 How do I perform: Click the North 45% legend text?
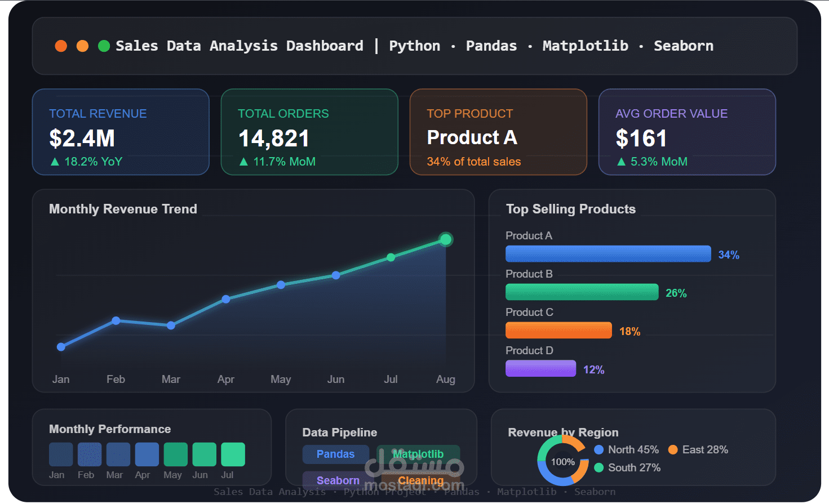click(x=633, y=449)
